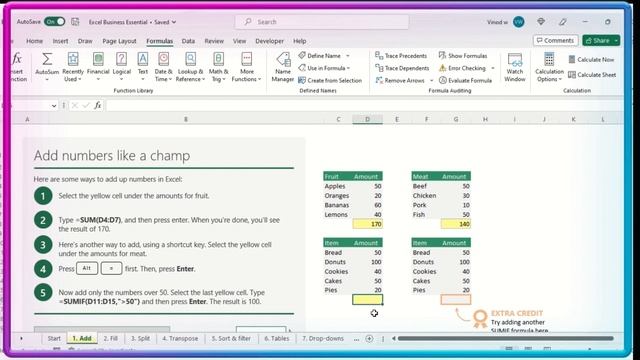The width and height of the screenshot is (640, 360).
Task: Click the horizontal scrollbar
Action: coord(505,338)
